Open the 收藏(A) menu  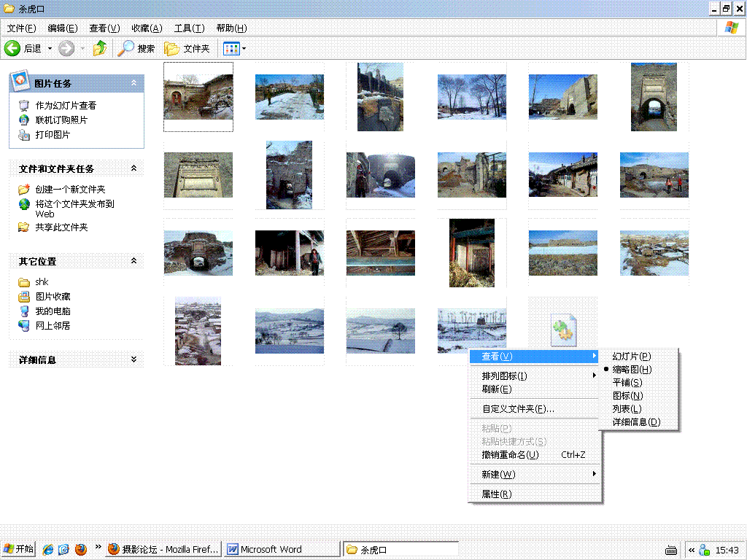click(147, 28)
